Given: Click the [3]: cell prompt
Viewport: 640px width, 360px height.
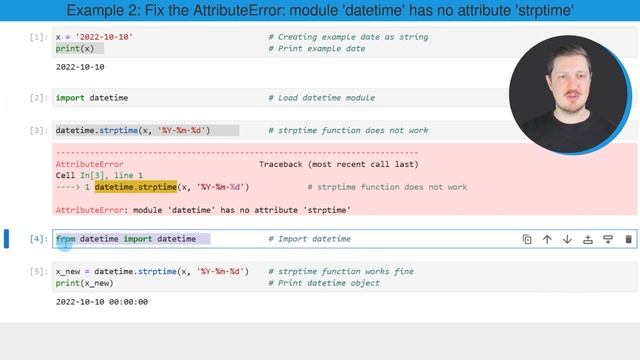Looking at the screenshot, I should tap(38, 130).
